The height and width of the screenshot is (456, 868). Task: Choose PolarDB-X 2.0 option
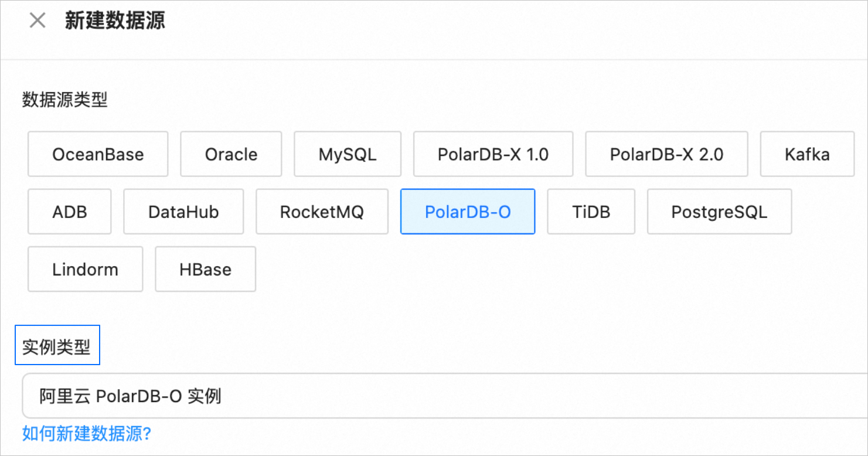pyautogui.click(x=666, y=154)
